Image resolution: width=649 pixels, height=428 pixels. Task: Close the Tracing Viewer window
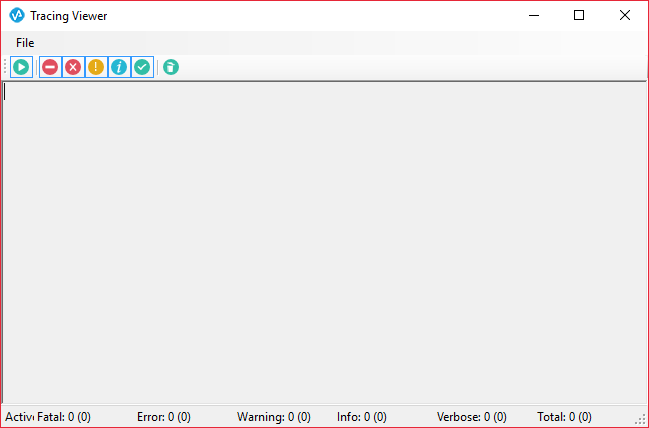[625, 15]
